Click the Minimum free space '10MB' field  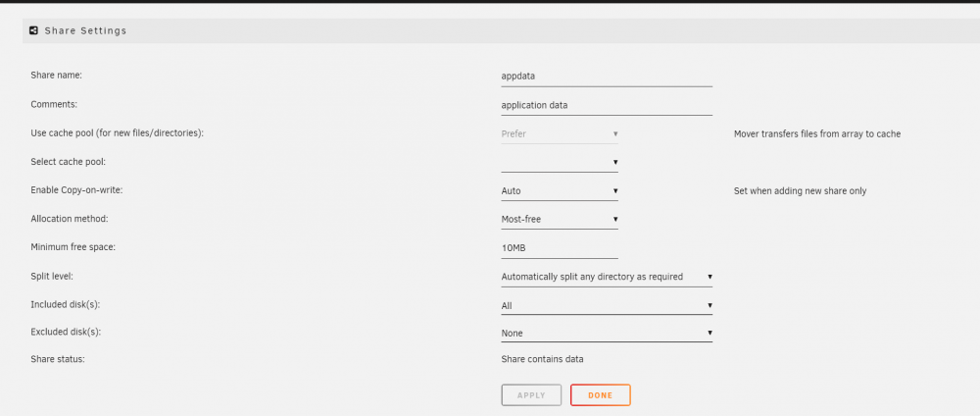[x=560, y=248]
